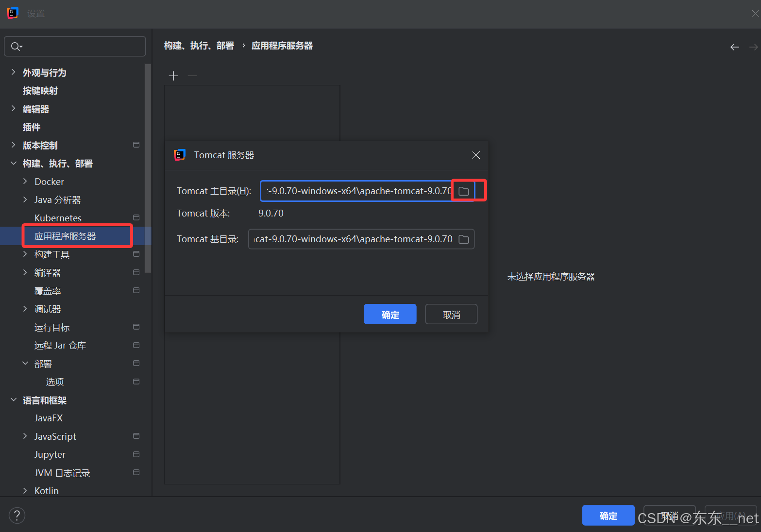Click 确定 in settings window footer
This screenshot has height=532, width=761.
(x=608, y=515)
